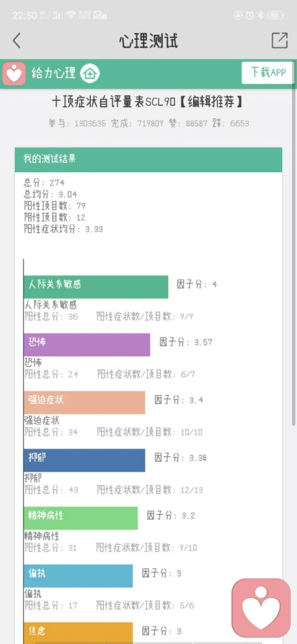
Task: Select the dark blue 抑郁 bar
Action: pos(85,460)
